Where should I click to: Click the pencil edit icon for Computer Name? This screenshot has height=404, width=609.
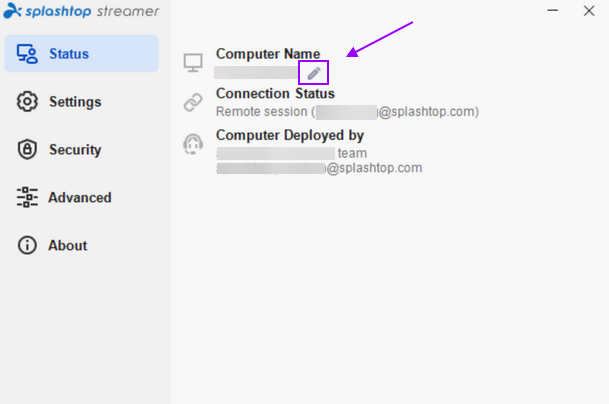(x=314, y=73)
